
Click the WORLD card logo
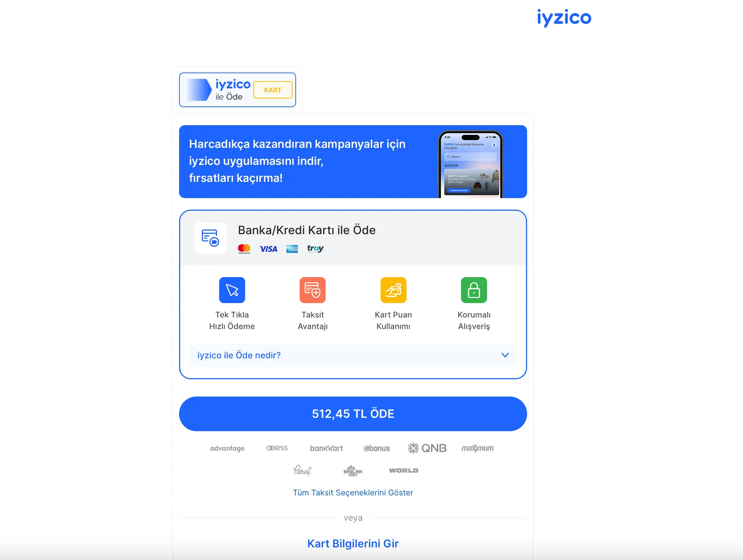coord(404,471)
